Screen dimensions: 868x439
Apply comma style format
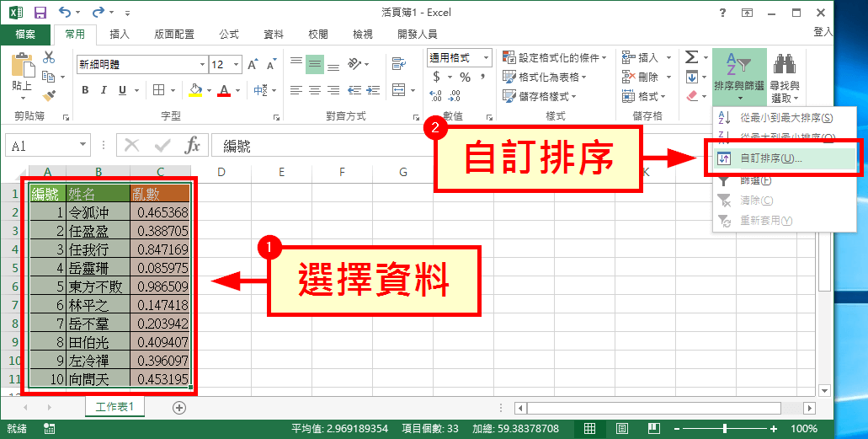click(x=482, y=77)
